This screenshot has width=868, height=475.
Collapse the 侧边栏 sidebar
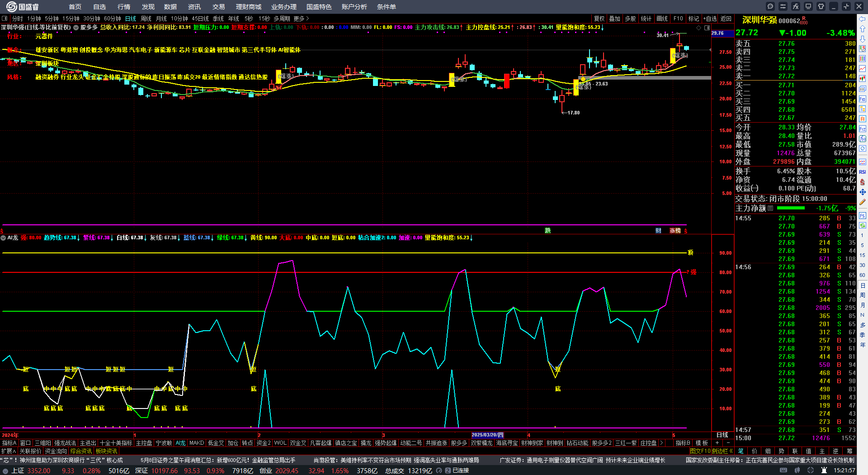click(x=722, y=451)
